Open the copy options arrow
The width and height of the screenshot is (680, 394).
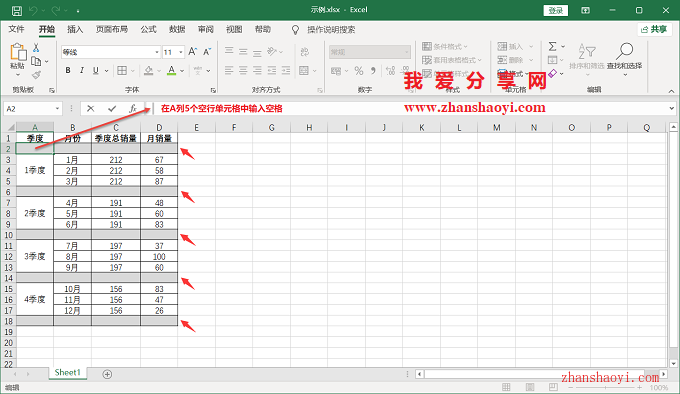pyautogui.click(x=46, y=62)
